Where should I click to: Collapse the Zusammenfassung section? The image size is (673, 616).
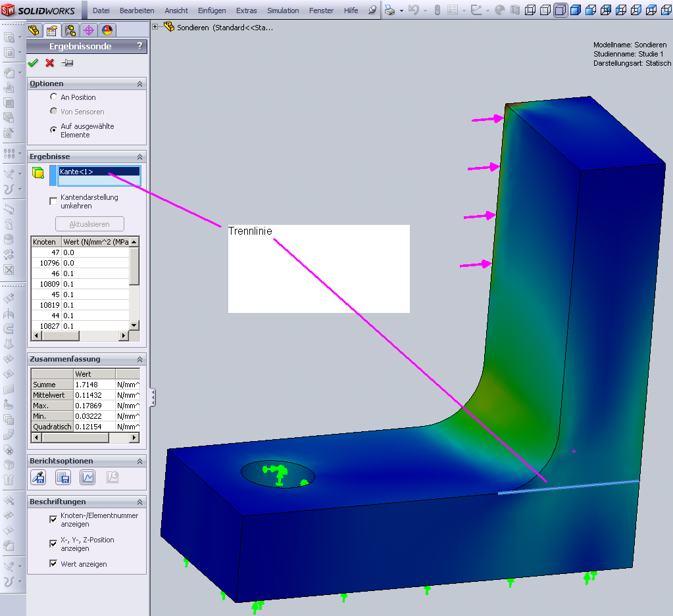[139, 360]
